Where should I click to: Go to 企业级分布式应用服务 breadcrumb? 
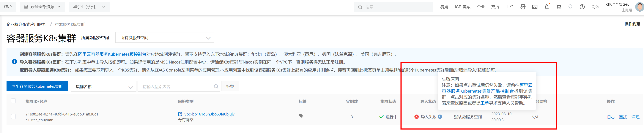(26, 24)
